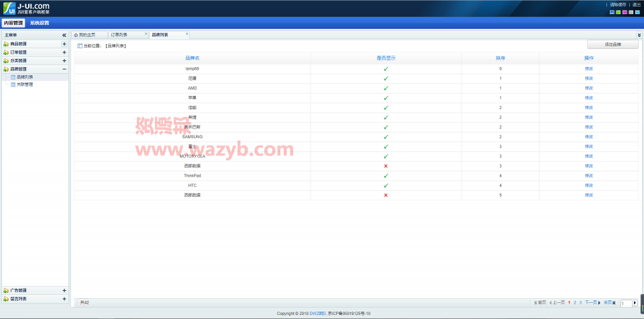Click 修改 in the AMD row
This screenshot has width=644, height=319.
[x=588, y=88]
